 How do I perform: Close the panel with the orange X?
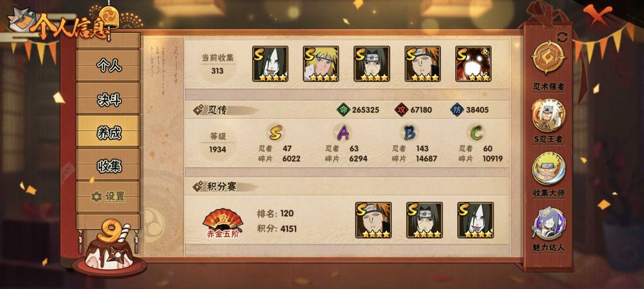coord(592,15)
